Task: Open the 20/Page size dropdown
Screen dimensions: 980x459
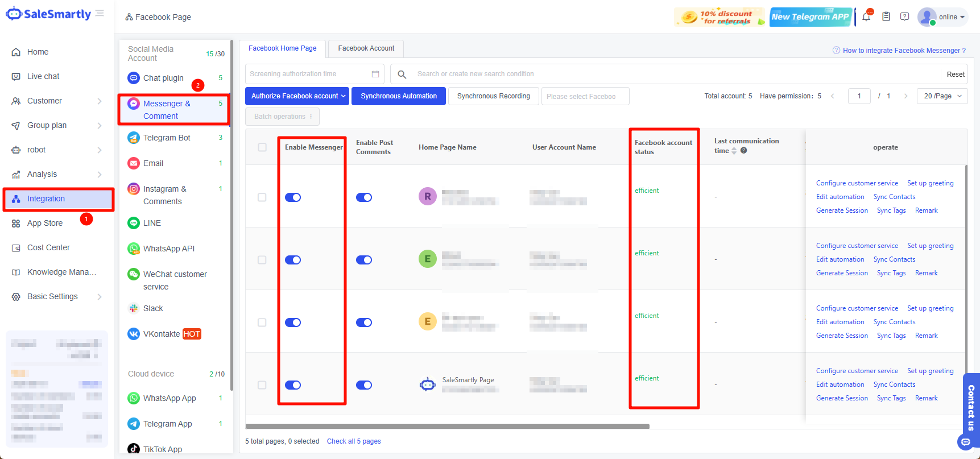Action: tap(942, 96)
